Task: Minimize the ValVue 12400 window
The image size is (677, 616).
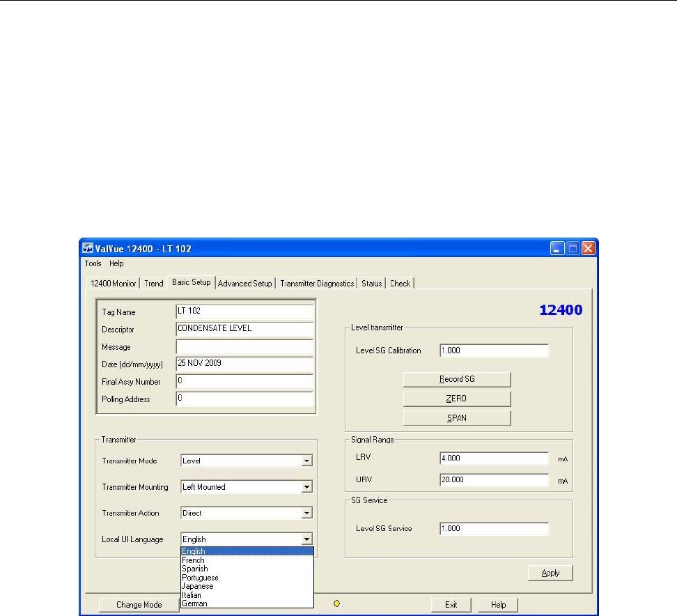Action: click(557, 248)
